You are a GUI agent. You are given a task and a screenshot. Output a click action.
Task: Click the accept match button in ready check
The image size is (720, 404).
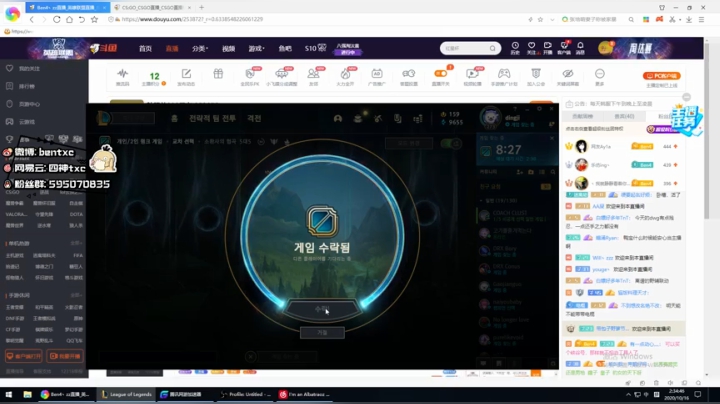pos(322,309)
